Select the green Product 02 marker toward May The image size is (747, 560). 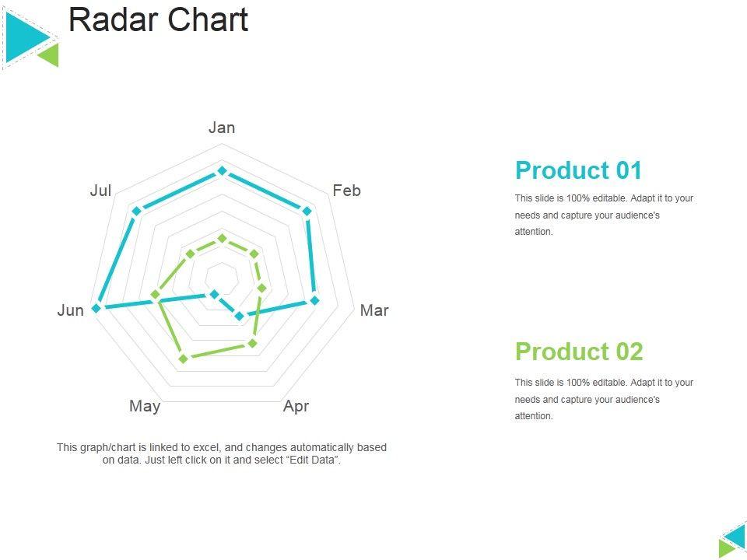click(x=184, y=359)
